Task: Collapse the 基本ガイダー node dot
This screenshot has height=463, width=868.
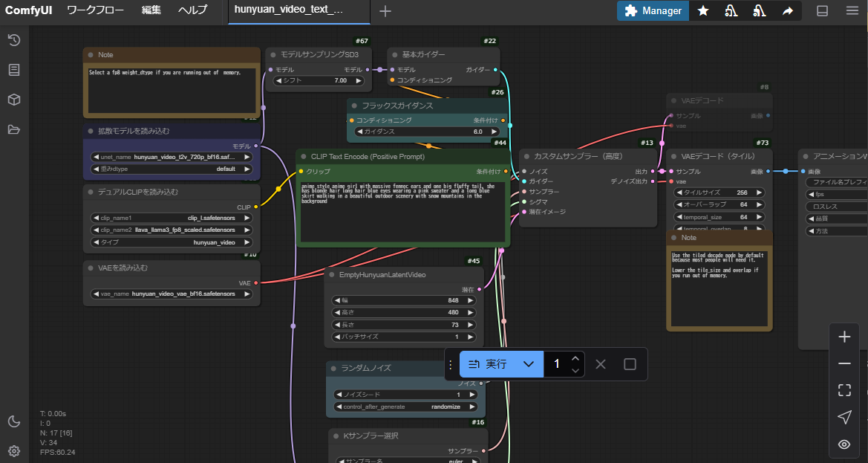Action: (395, 55)
